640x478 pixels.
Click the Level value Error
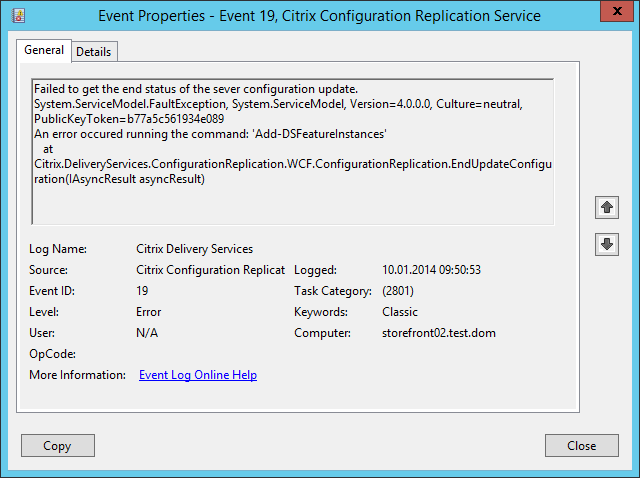click(148, 312)
